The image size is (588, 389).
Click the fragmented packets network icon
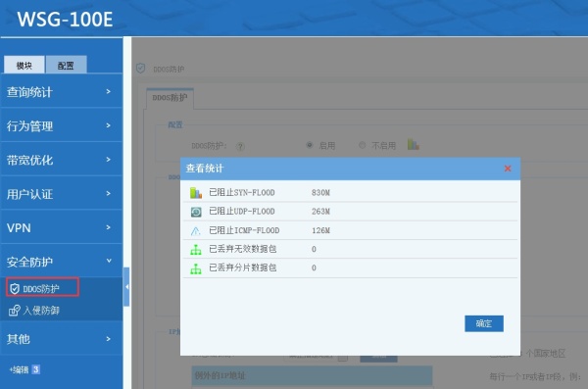[196, 268]
